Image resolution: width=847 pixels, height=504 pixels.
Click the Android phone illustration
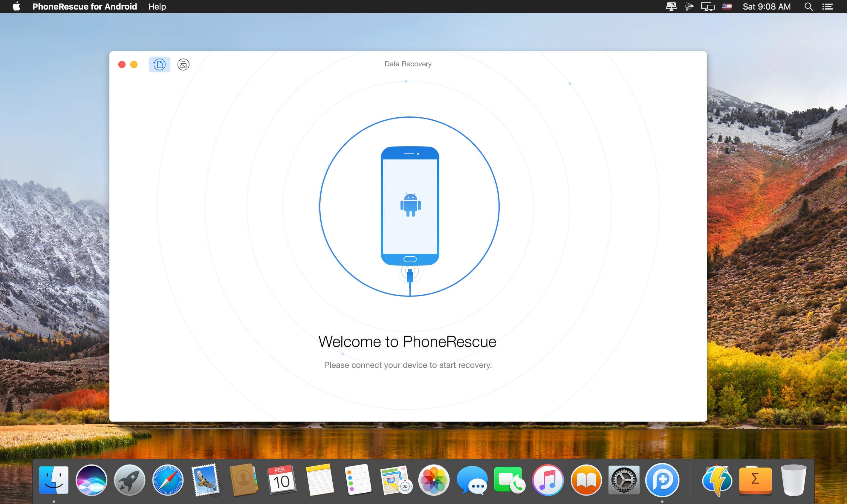[x=410, y=206]
